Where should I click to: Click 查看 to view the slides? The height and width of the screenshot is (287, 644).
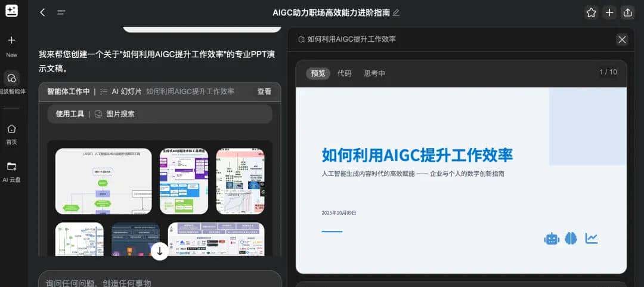pos(265,92)
